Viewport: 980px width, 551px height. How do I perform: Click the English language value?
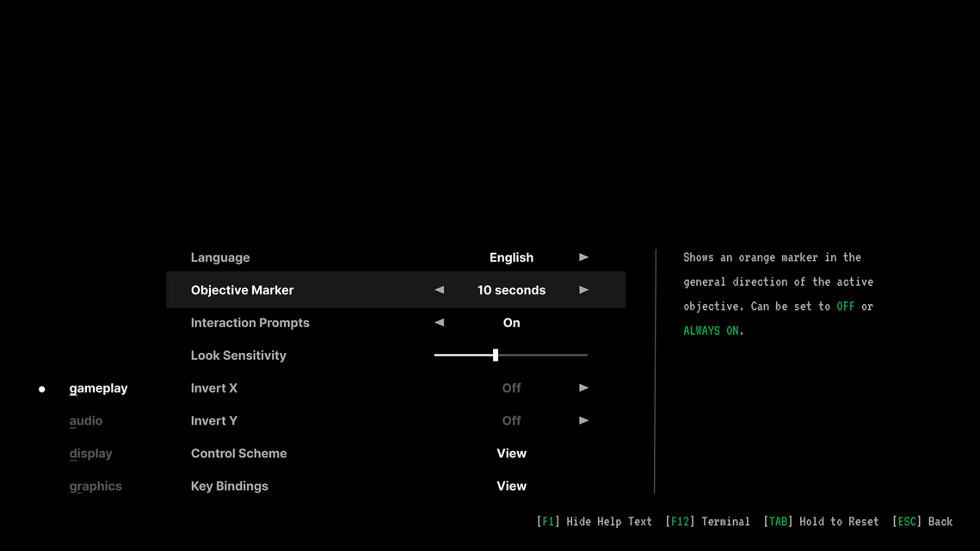coord(511,257)
